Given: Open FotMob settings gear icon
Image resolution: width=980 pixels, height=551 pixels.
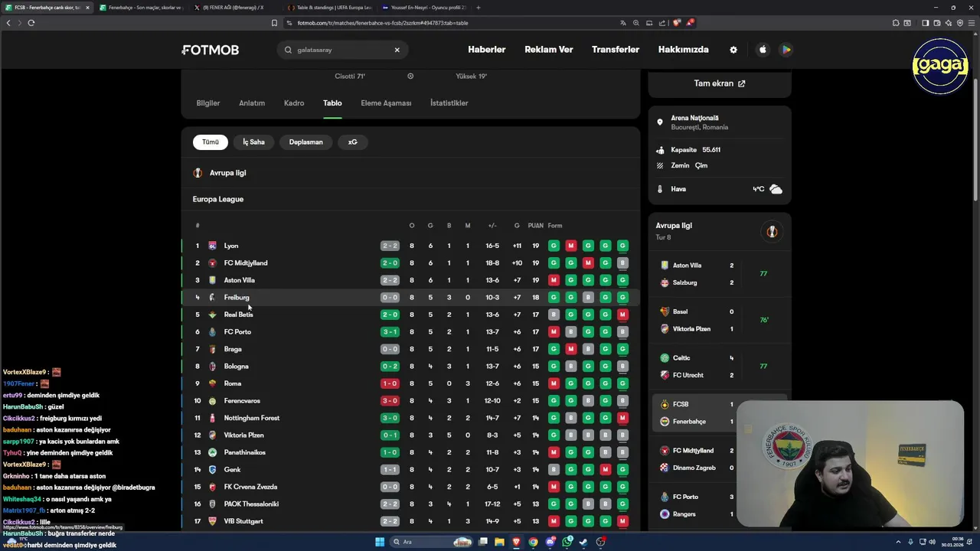Looking at the screenshot, I should (733, 50).
